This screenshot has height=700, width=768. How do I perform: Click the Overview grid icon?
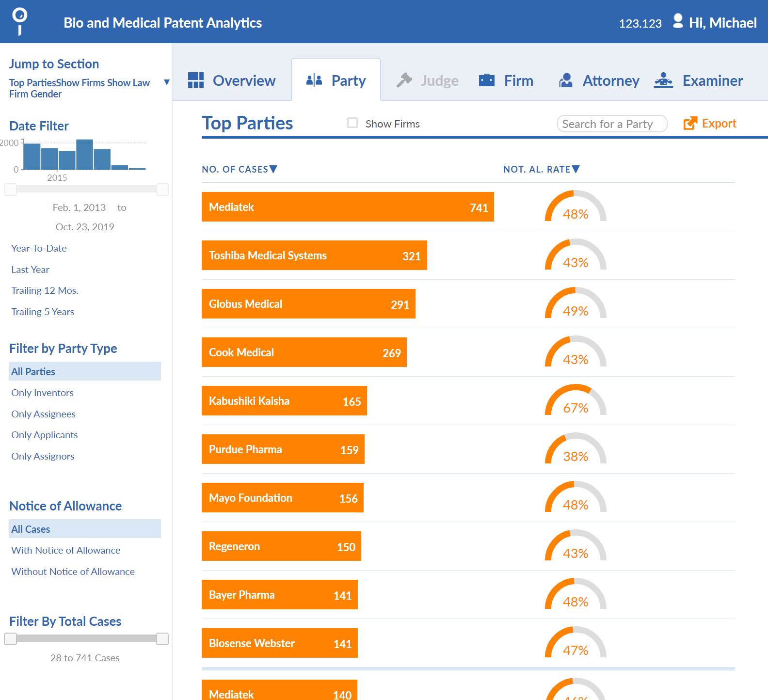(x=196, y=80)
